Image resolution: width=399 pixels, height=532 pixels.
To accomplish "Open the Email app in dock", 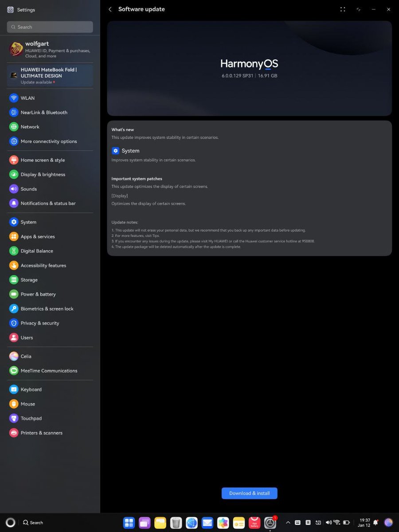I will [207, 523].
